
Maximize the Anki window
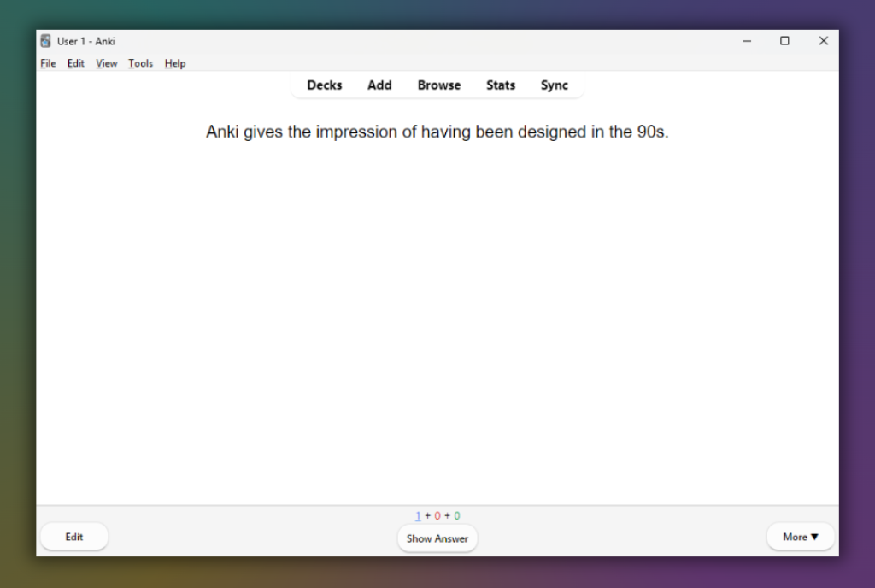click(x=784, y=40)
